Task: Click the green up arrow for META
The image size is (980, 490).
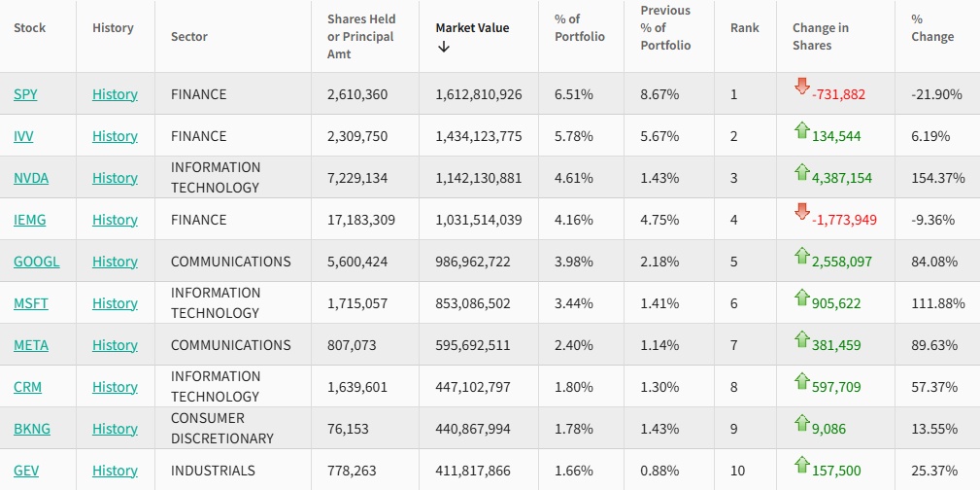Action: click(801, 338)
